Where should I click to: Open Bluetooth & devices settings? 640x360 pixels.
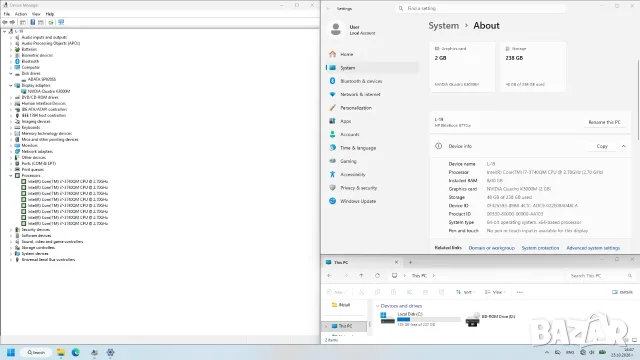click(x=361, y=81)
